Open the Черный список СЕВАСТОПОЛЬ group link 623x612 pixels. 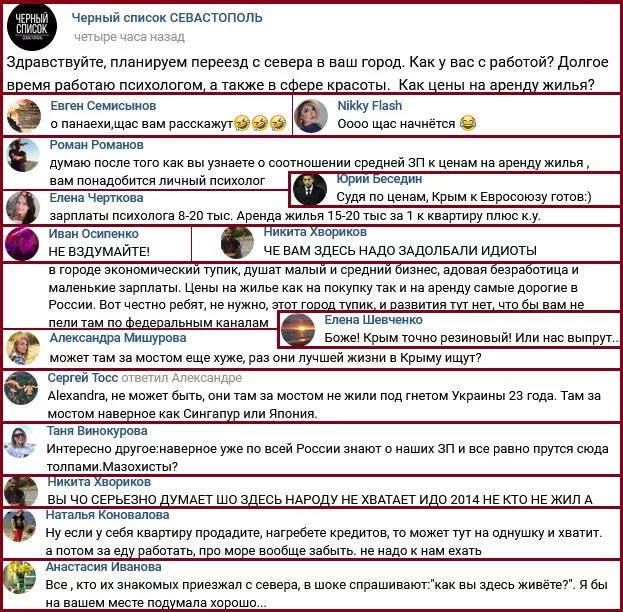pyautogui.click(x=167, y=18)
